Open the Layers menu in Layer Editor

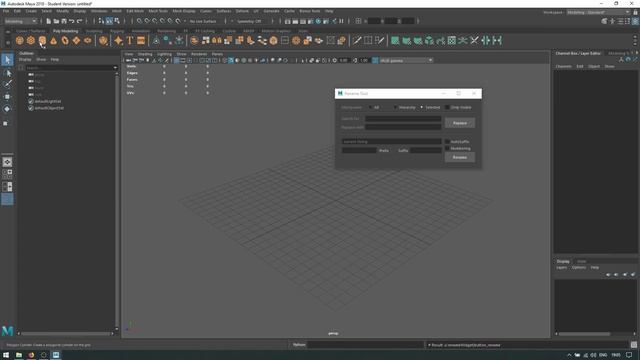pos(562,267)
